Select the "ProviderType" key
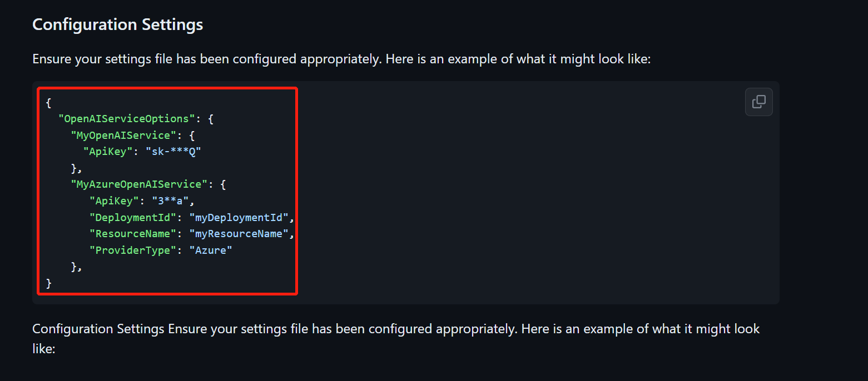Viewport: 868px width, 381px height. pos(132,250)
